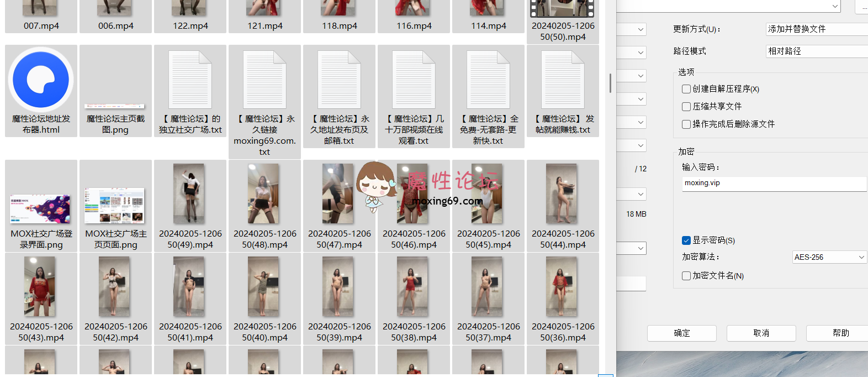
Task: Select the MOX社交广场主页页面.png image icon
Action: (115, 206)
